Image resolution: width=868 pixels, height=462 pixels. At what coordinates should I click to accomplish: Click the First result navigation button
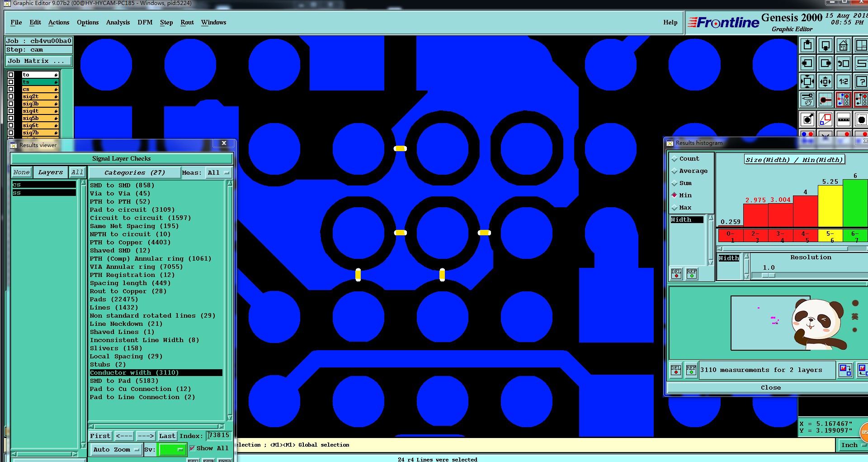point(100,436)
